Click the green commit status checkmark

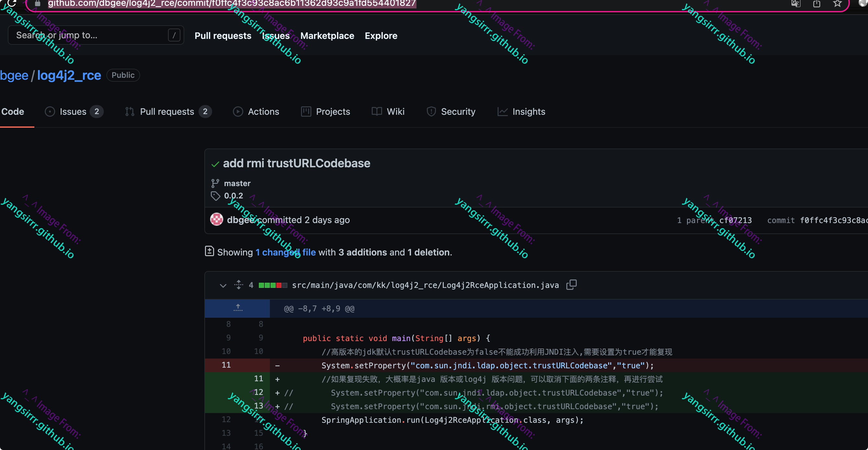(x=215, y=164)
